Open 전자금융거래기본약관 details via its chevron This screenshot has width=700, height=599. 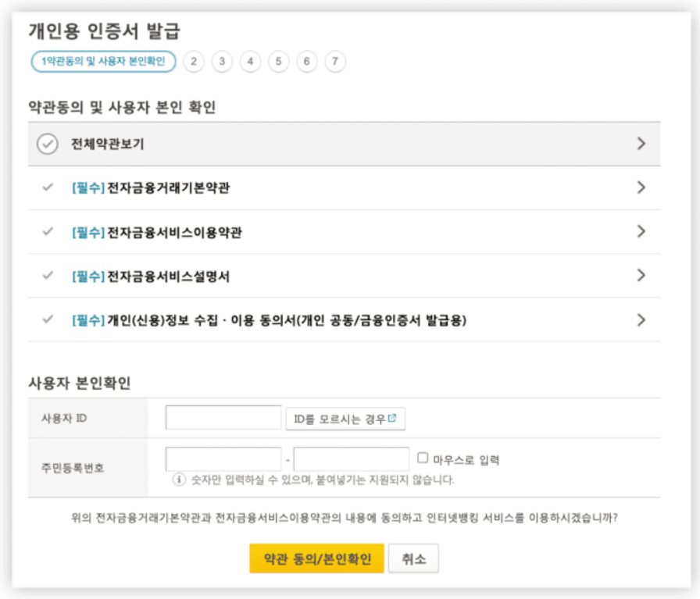tap(641, 187)
